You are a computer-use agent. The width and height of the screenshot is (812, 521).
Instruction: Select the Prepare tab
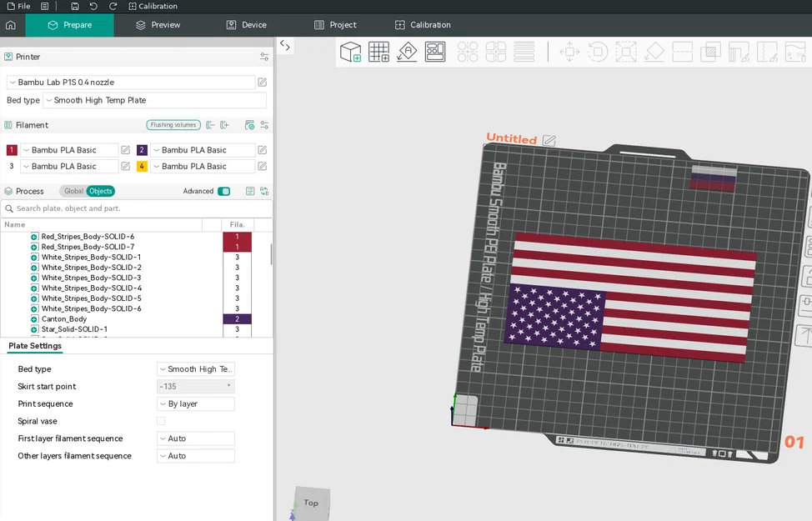tap(69, 25)
